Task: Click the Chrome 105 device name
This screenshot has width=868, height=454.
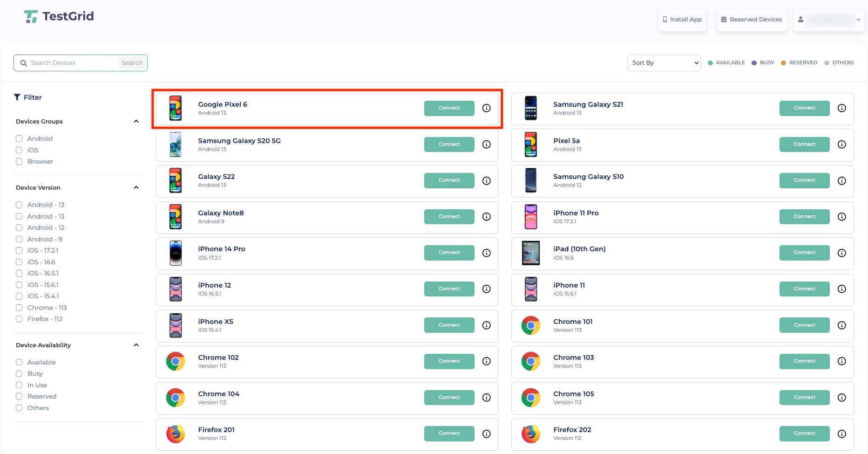Action: (x=574, y=394)
